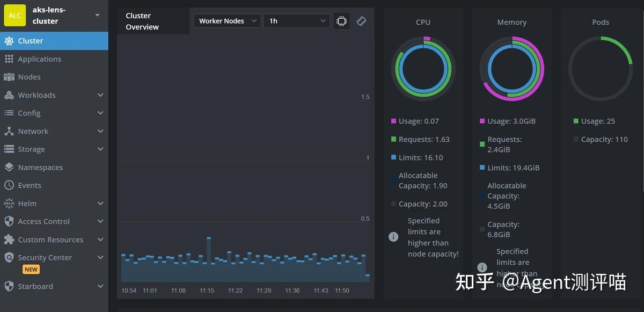The image size is (644, 312).
Task: Open the aks-lens-cluster switcher dropdown arrow
Action: 98,15
